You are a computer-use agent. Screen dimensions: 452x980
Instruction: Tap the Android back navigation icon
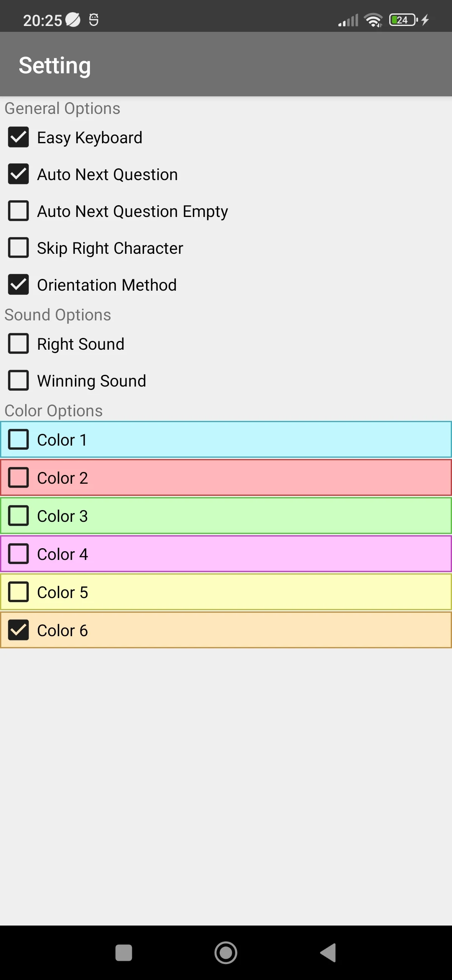329,953
